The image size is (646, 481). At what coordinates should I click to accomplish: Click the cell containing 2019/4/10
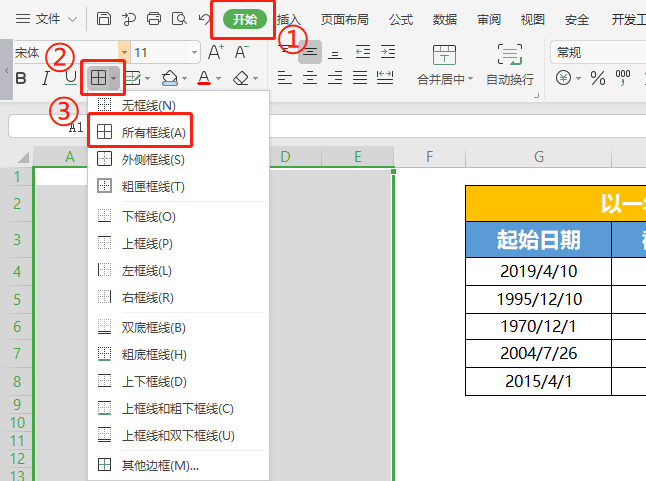point(538,270)
